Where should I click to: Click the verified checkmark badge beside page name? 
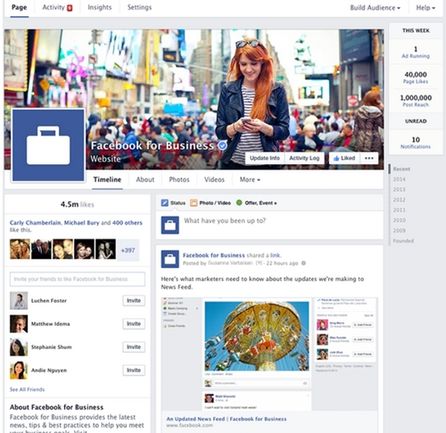[222, 145]
